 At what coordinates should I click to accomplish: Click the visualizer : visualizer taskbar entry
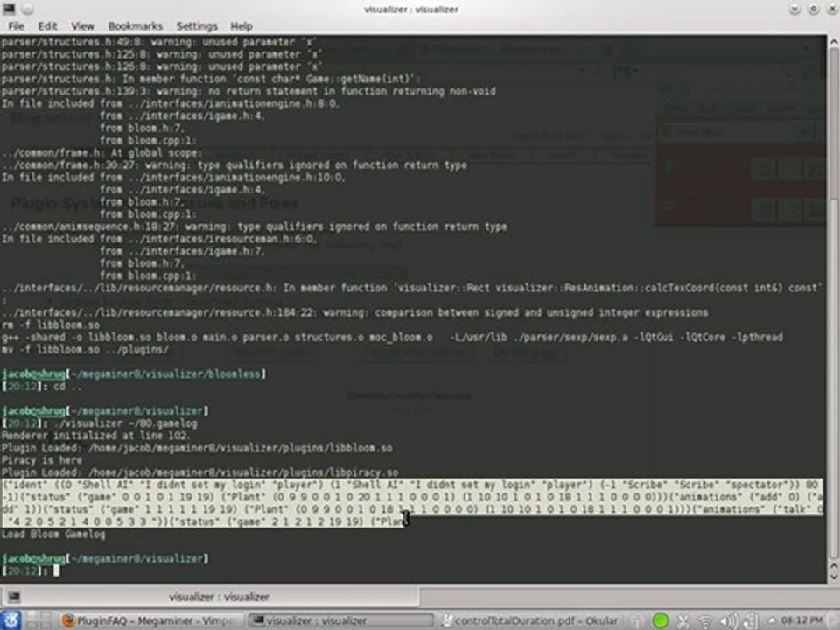tap(340, 620)
